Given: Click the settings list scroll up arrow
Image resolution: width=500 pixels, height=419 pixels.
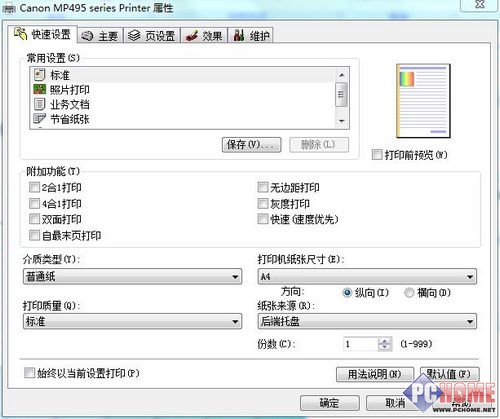Looking at the screenshot, I should pos(342,75).
